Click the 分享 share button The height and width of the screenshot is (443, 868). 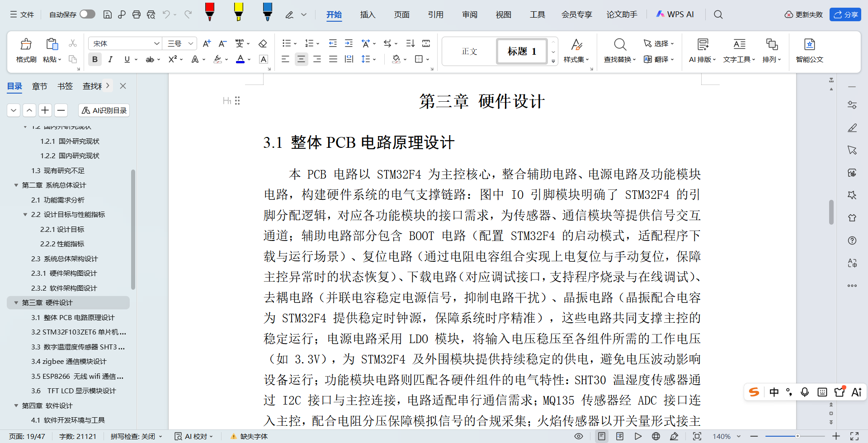point(845,14)
